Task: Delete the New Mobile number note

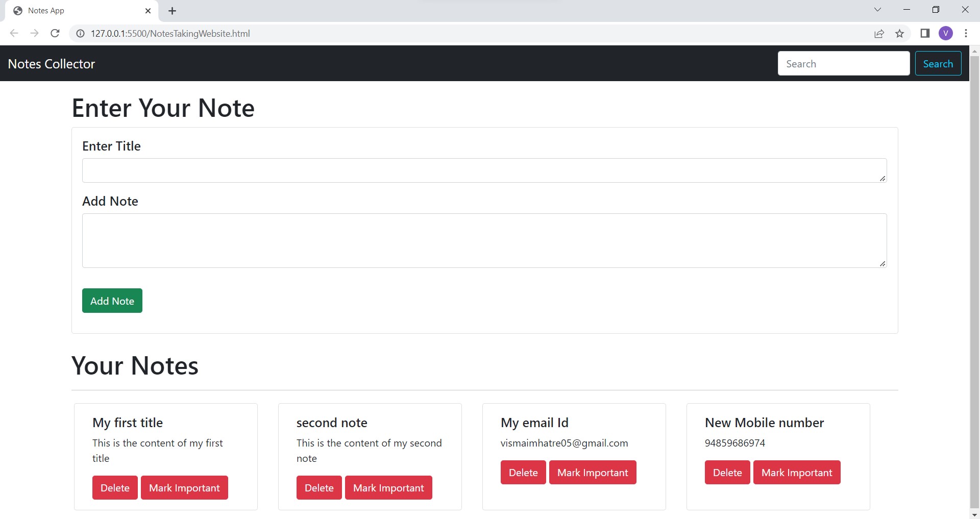Action: point(727,472)
